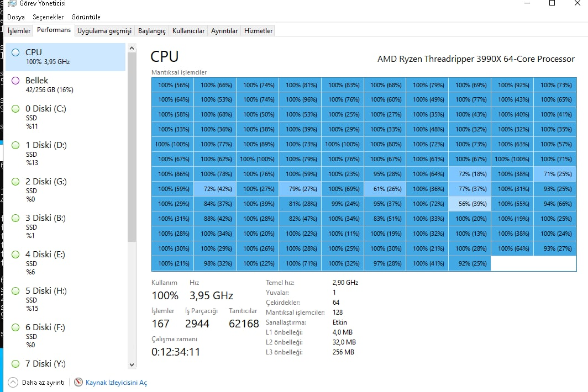
Task: Select the 4 Diski (E:) sidebar graph icon
Action: (15, 255)
